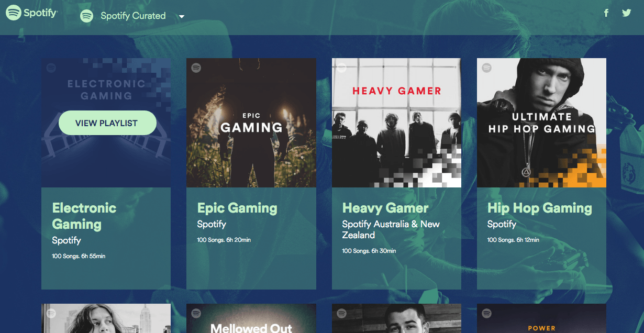This screenshot has height=333, width=644.
Task: Click the VIEW PLAYLIST button
Action: click(x=107, y=123)
